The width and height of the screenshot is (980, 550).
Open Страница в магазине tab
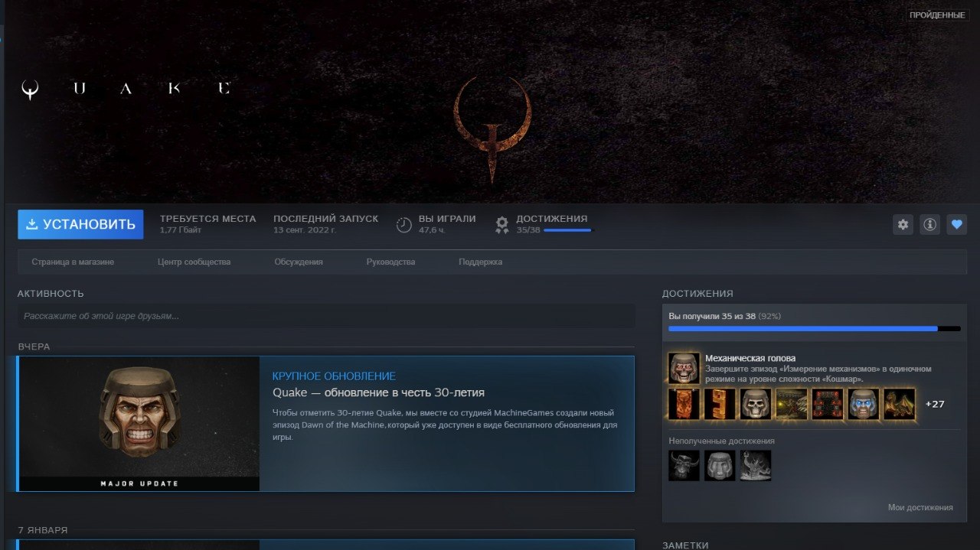pos(73,262)
